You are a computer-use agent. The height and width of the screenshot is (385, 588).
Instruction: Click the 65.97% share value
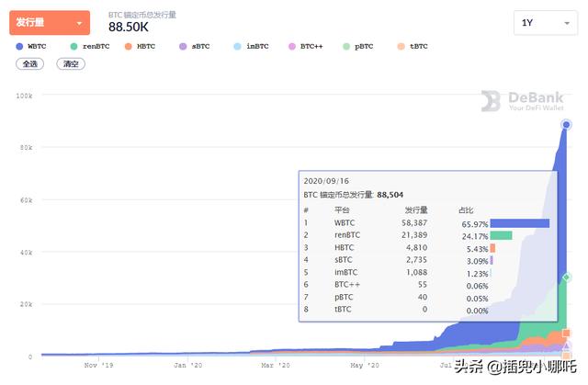(x=475, y=224)
